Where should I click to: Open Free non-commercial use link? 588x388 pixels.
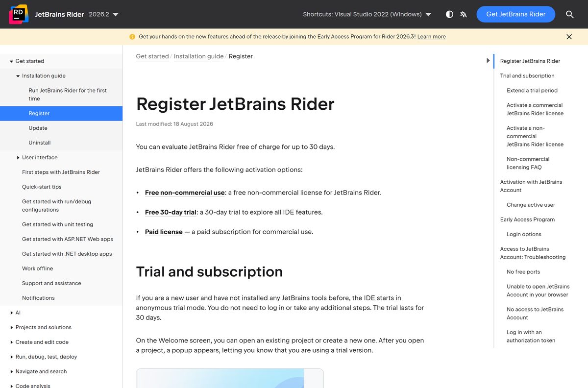[x=185, y=193]
